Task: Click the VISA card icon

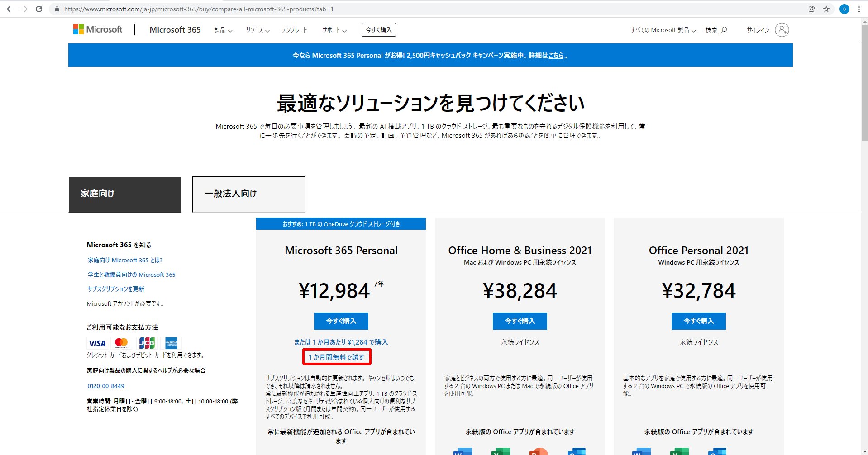Action: point(96,343)
